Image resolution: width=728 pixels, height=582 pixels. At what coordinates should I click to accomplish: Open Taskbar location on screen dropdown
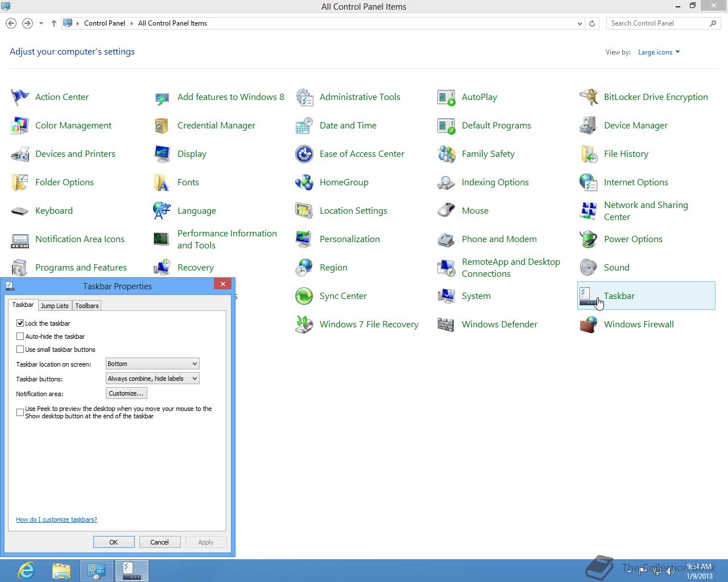point(152,364)
